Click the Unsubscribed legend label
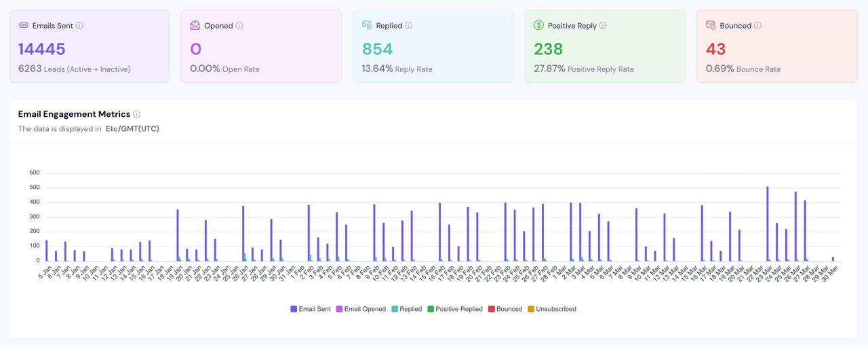The width and height of the screenshot is (868, 347). coord(555,309)
